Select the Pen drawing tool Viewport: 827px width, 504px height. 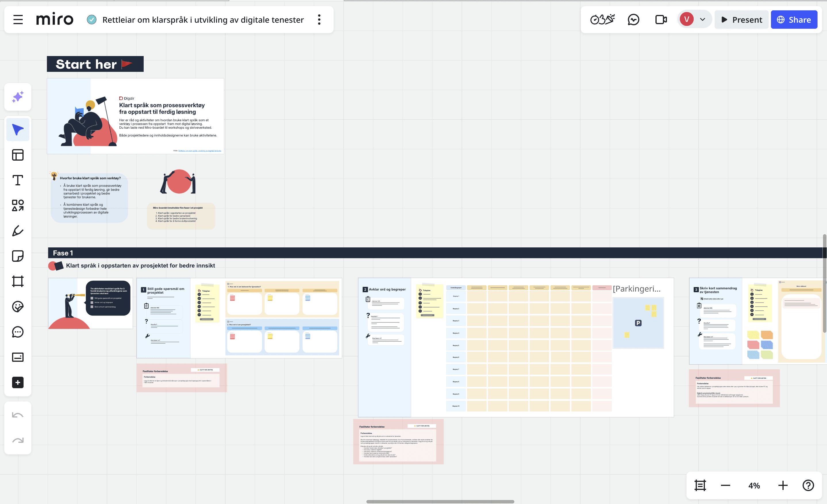point(18,231)
